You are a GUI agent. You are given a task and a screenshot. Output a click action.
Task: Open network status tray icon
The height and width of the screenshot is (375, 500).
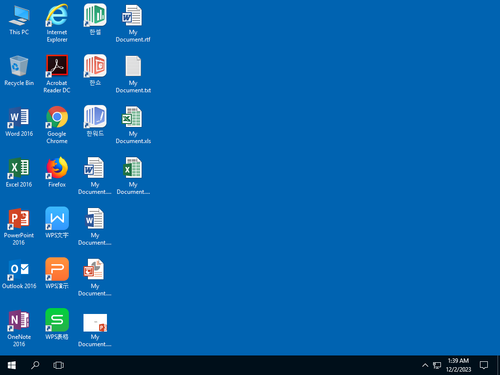pos(437,365)
